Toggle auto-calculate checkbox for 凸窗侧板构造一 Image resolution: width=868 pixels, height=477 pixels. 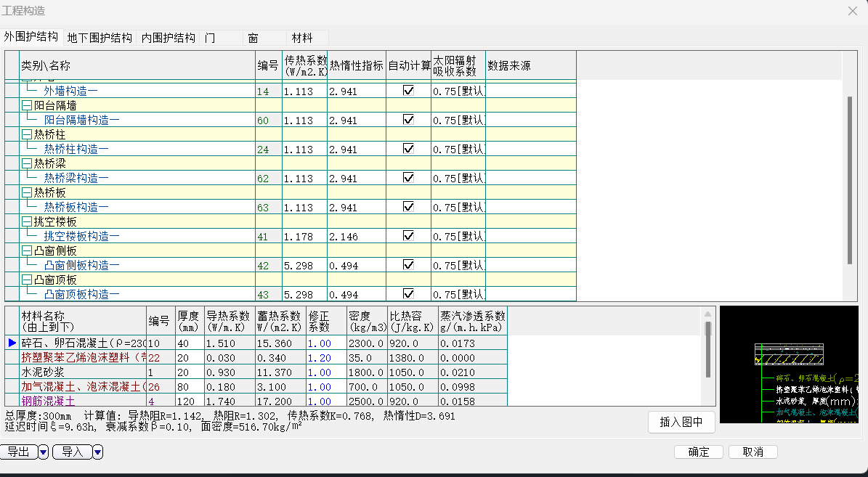[408, 265]
